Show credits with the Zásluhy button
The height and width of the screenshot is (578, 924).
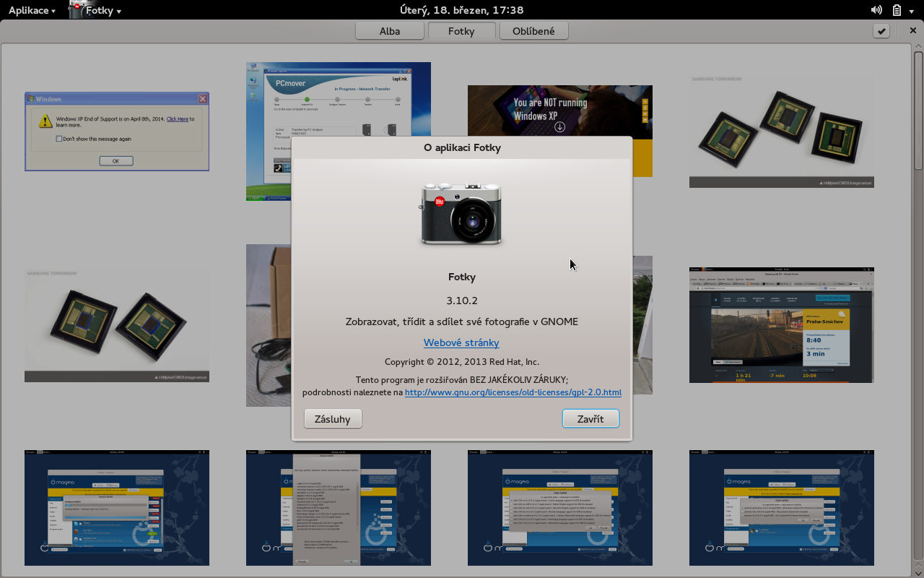coord(333,419)
